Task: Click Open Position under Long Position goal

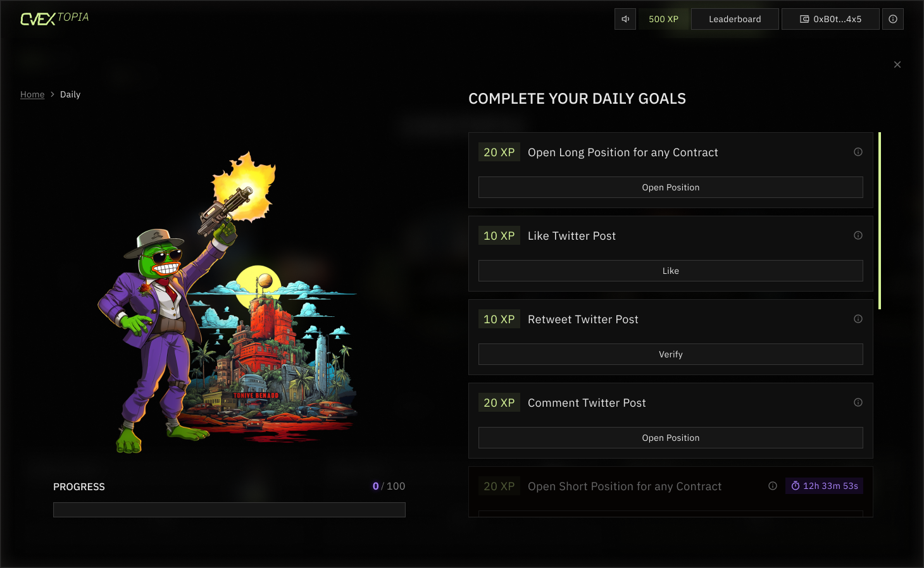Action: pos(671,187)
